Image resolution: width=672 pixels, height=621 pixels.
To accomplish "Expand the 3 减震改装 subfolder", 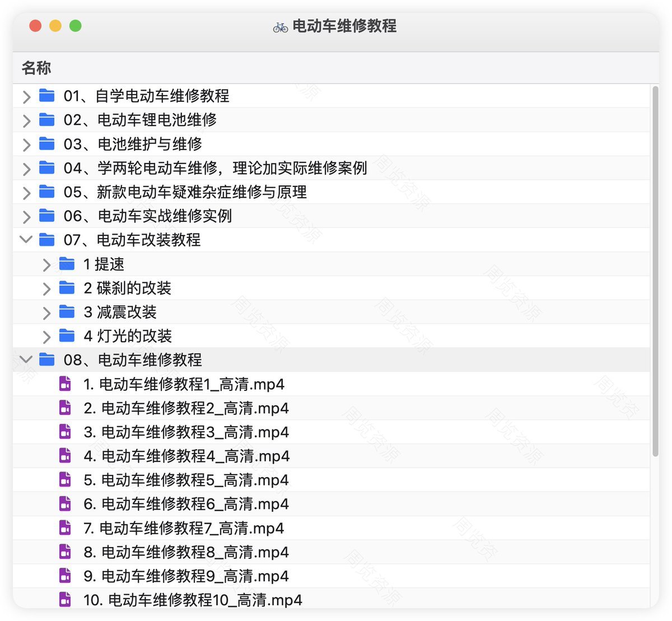I will 46,312.
